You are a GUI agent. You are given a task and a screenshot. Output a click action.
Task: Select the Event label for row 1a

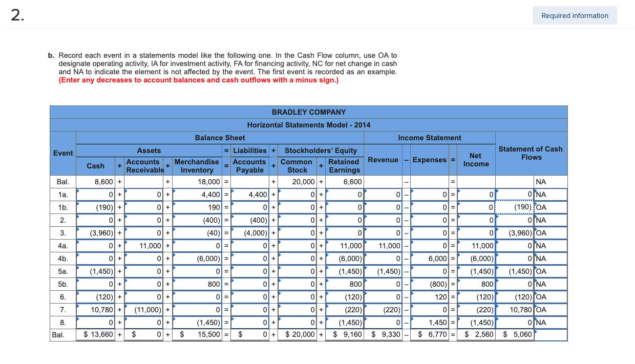coord(62,195)
